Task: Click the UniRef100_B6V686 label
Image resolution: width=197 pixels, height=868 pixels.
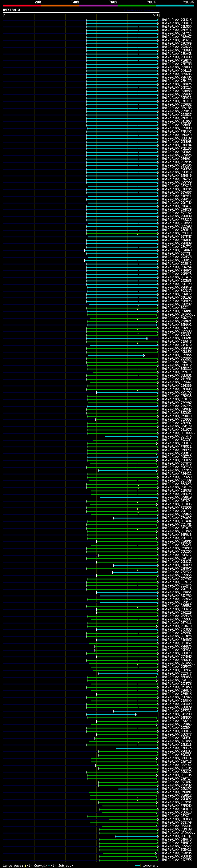Action: [177, 74]
